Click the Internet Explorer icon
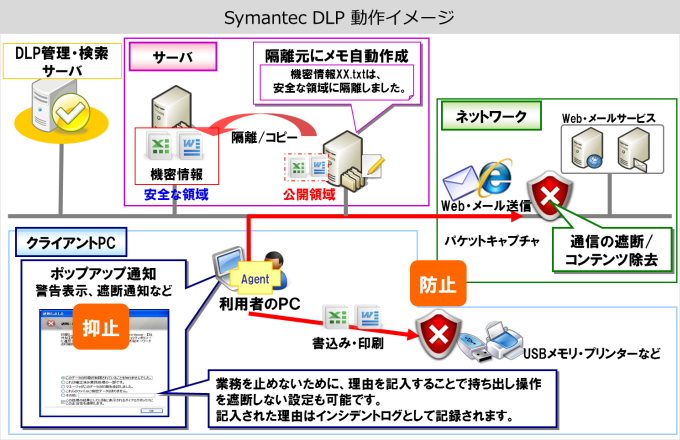Viewport: 680px width, 440px height. coord(495,176)
